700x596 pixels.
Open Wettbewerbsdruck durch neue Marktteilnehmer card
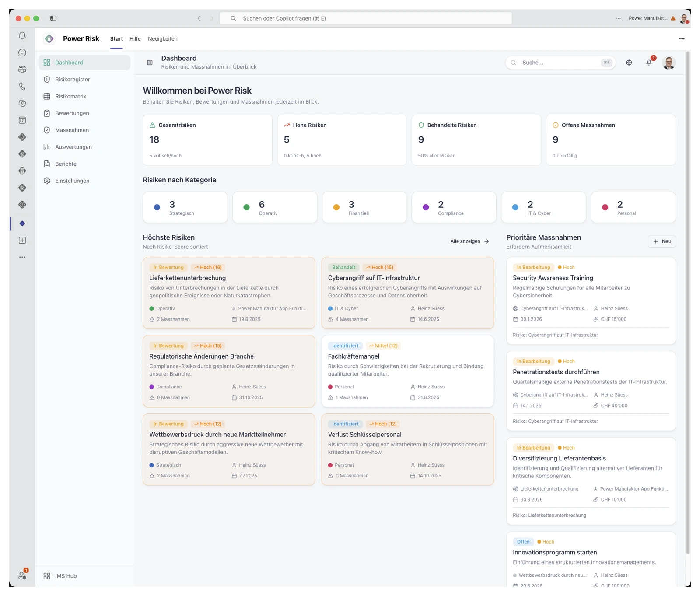tap(229, 449)
